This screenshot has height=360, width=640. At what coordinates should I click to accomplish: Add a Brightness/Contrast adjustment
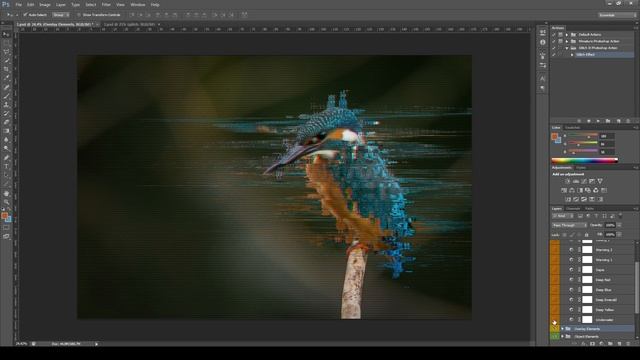568,181
